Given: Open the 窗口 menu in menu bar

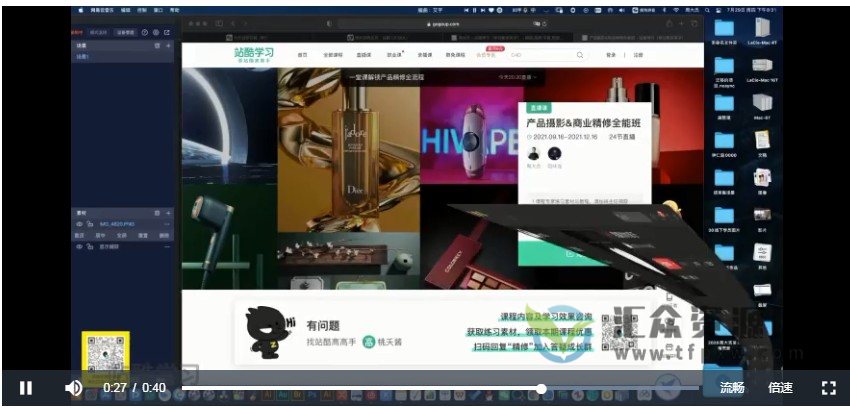Looking at the screenshot, I should 158,10.
